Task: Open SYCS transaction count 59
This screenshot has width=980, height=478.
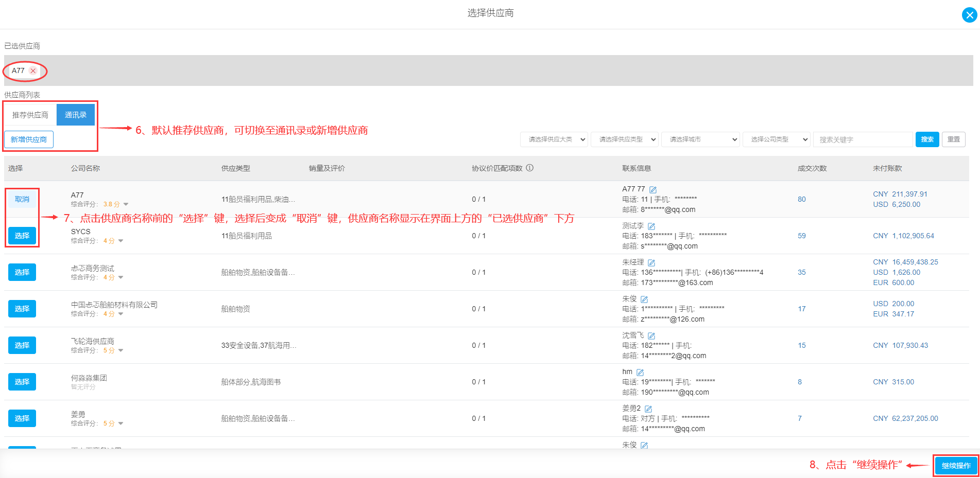Action: 802,236
